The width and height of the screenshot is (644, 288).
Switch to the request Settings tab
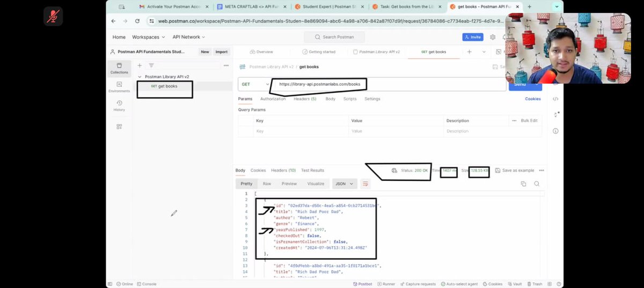click(372, 99)
